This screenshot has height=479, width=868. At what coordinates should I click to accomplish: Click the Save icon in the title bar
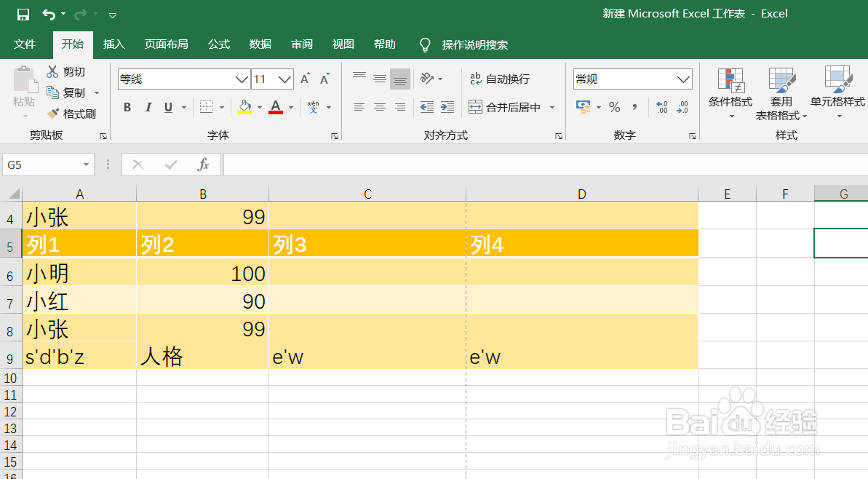tap(23, 15)
